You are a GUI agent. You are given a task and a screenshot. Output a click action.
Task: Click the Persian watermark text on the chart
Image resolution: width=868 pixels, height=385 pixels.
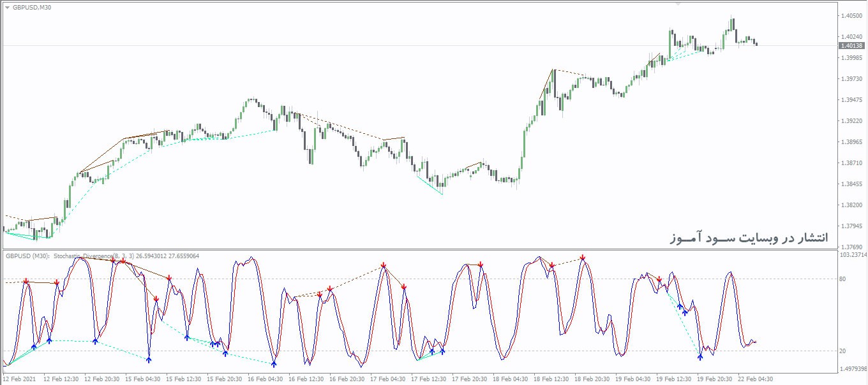[x=748, y=237]
